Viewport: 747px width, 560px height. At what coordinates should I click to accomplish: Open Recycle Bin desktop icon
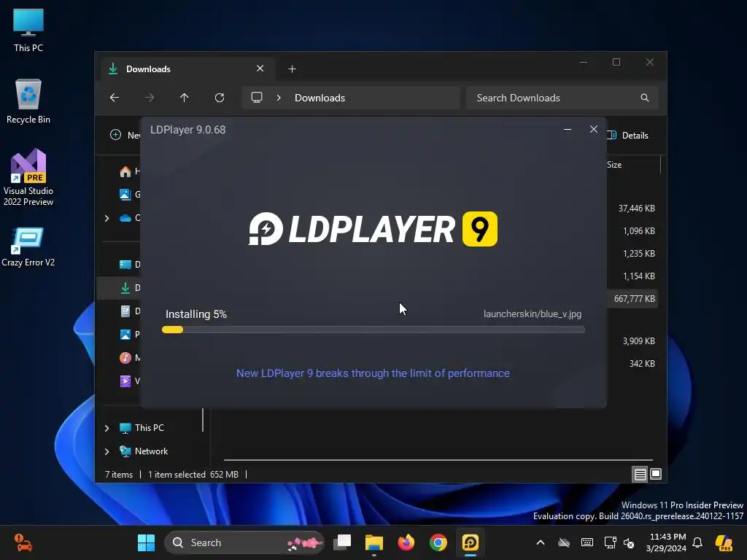point(28,101)
